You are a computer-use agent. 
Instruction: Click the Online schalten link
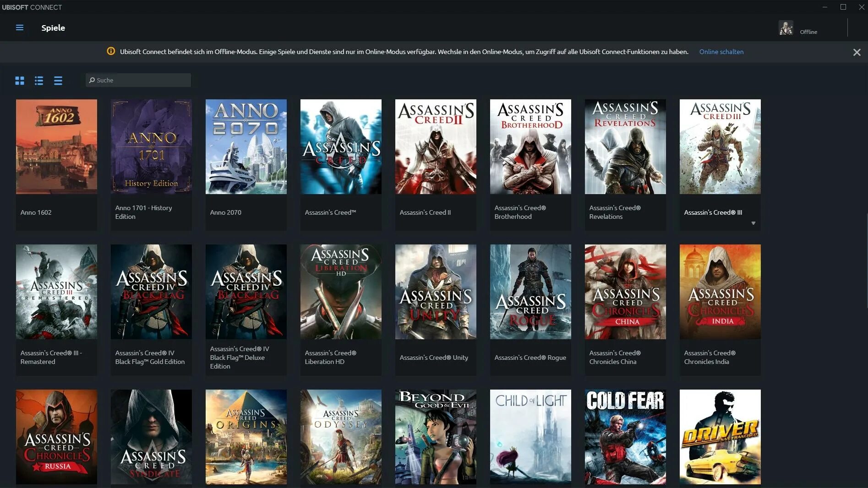point(721,52)
